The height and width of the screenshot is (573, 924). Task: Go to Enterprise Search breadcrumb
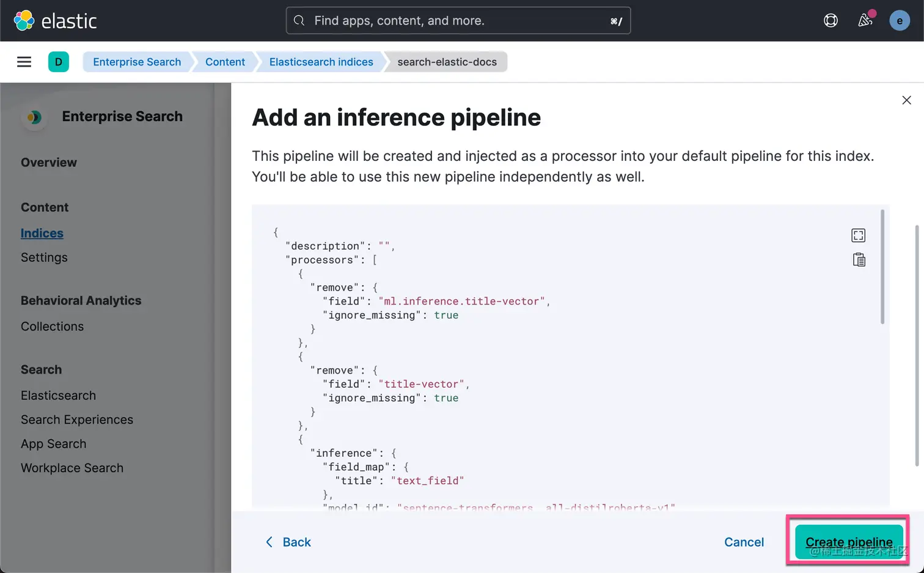pyautogui.click(x=137, y=62)
